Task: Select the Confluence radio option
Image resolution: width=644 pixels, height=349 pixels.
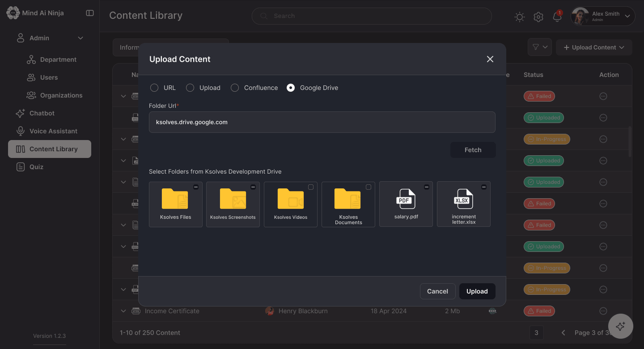Action: coord(235,88)
